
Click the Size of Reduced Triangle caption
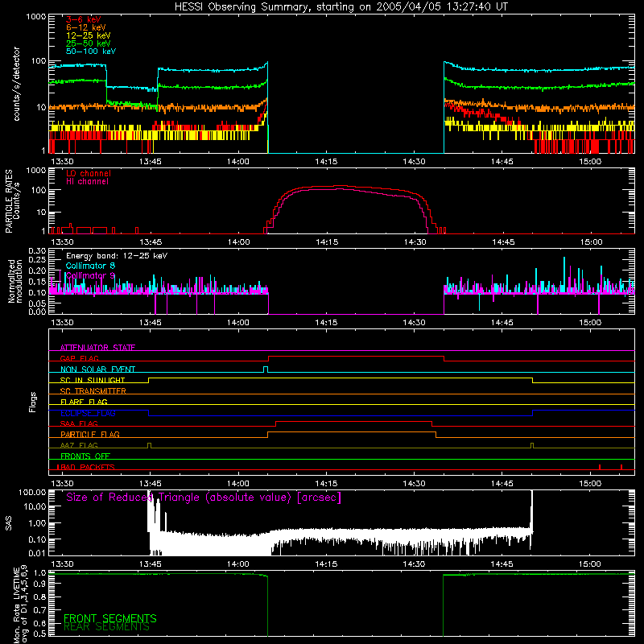(x=204, y=497)
